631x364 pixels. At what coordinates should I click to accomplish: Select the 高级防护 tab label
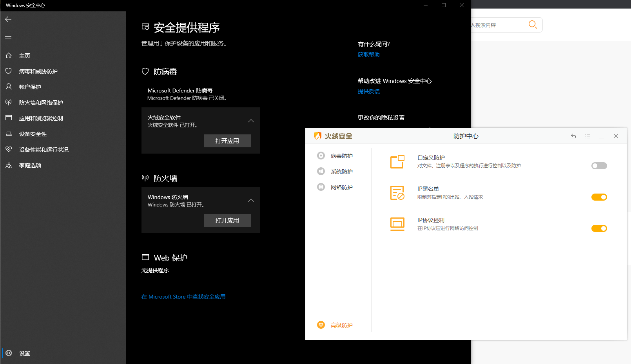coord(342,325)
